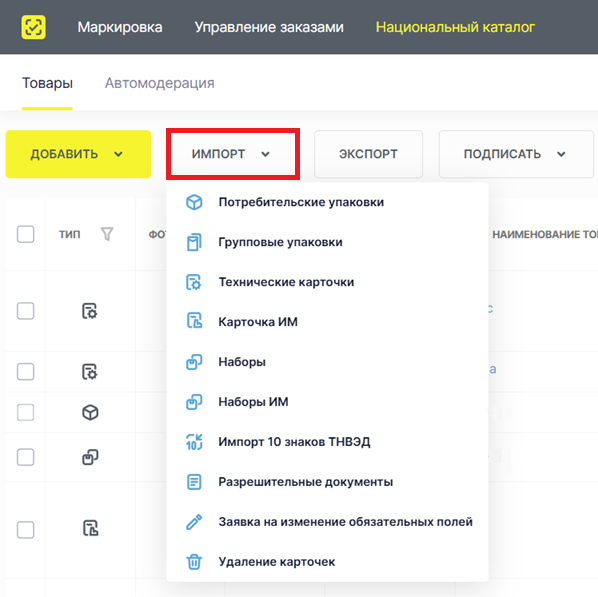This screenshot has width=598, height=597.
Task: Click the Карточка ИМ icon
Action: (194, 320)
